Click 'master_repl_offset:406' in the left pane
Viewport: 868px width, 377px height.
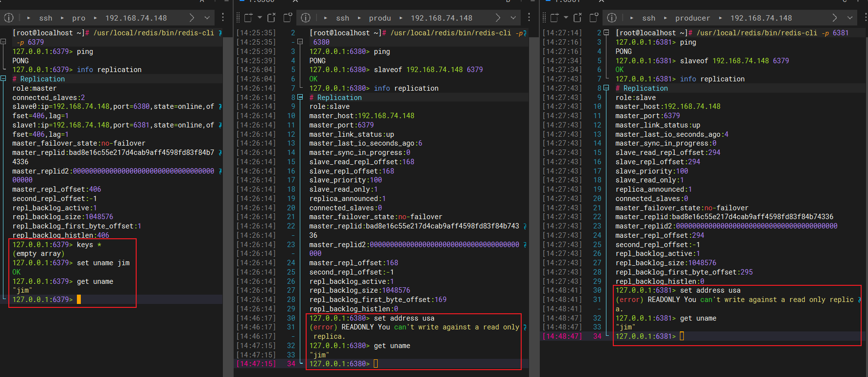pyautogui.click(x=57, y=189)
